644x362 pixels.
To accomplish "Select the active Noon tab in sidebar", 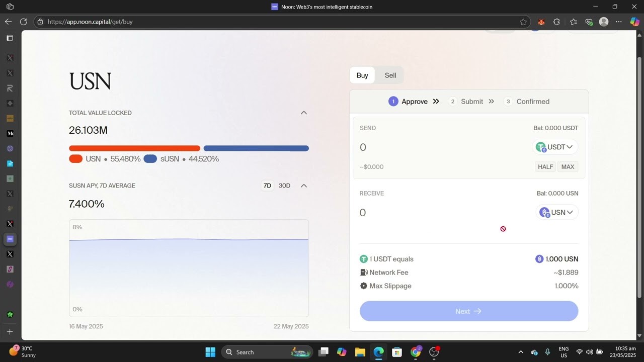I will click(x=10, y=239).
